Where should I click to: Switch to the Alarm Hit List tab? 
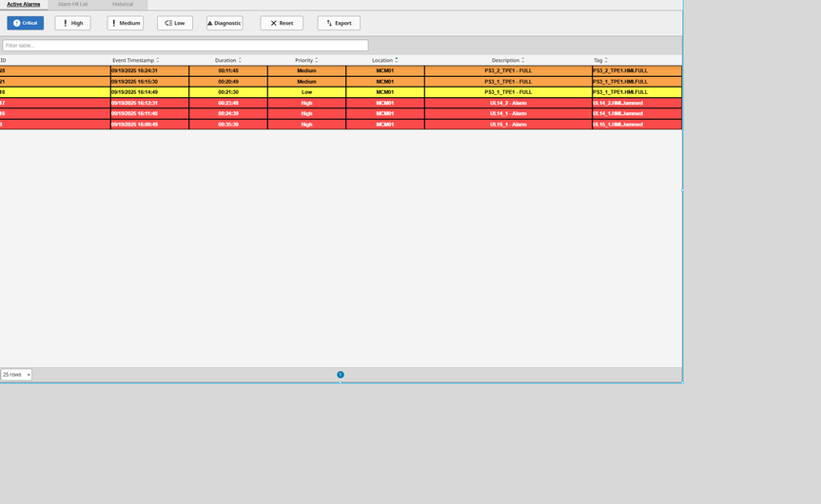(72, 5)
